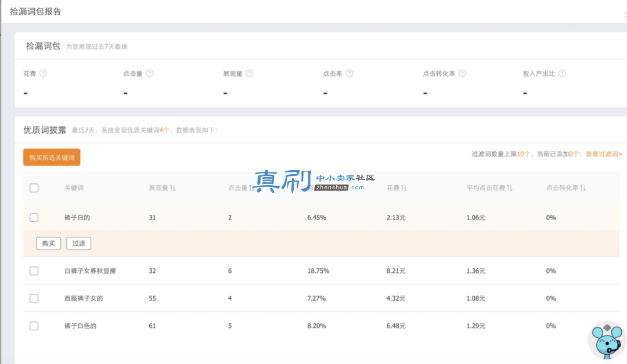Click the 过滤 button under 裤子白的
The height and width of the screenshot is (364, 627).
pos(79,243)
